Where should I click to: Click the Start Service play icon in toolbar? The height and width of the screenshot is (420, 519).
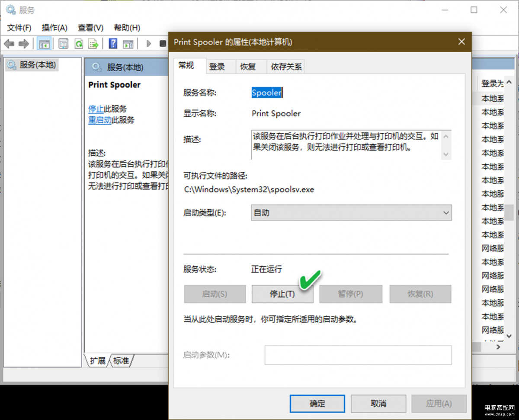pyautogui.click(x=149, y=44)
